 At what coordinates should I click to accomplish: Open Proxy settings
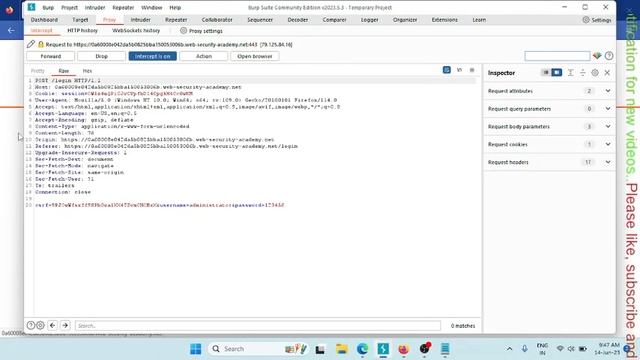[x=202, y=31]
